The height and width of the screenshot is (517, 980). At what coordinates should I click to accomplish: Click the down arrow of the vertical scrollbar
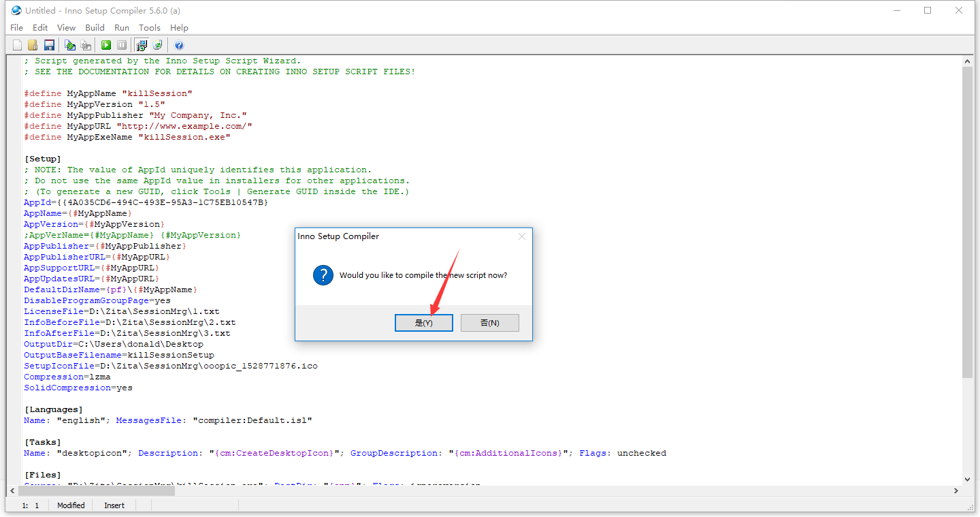(x=968, y=479)
